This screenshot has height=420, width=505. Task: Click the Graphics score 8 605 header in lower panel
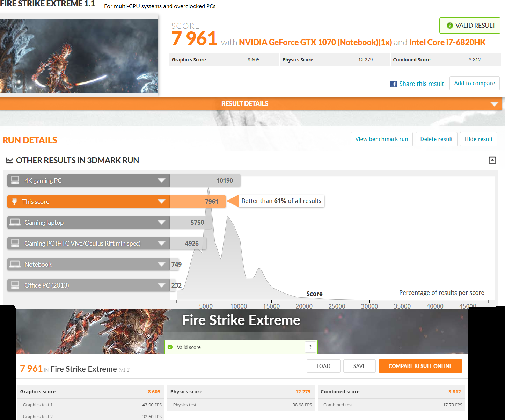pyautogui.click(x=91, y=392)
